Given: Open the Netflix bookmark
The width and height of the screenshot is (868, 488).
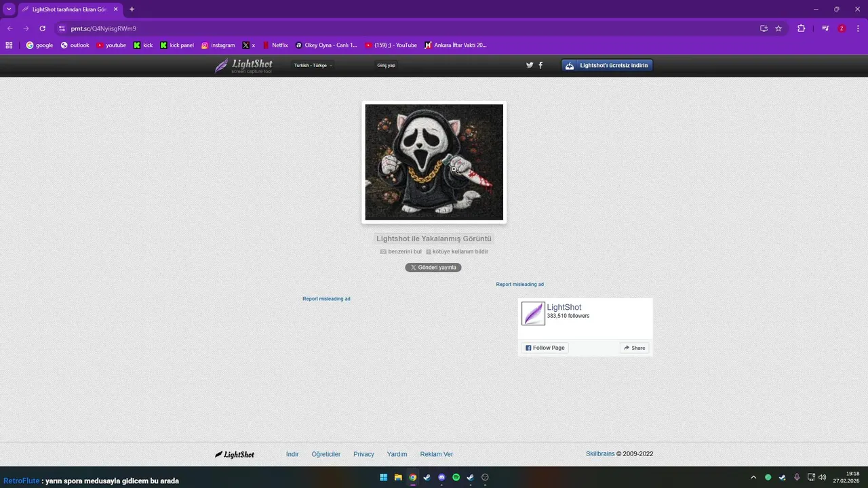Looking at the screenshot, I should (x=275, y=45).
